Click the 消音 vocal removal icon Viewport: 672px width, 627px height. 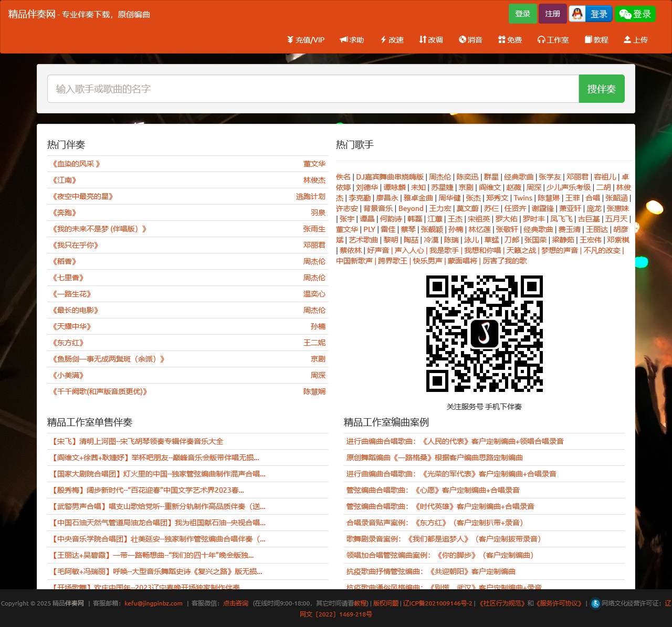pos(463,40)
